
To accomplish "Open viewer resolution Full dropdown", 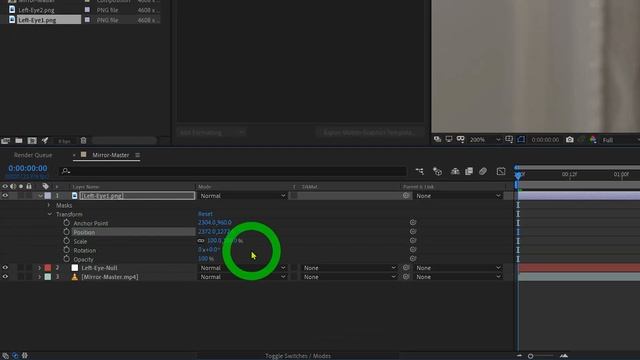I will pyautogui.click(x=621, y=140).
